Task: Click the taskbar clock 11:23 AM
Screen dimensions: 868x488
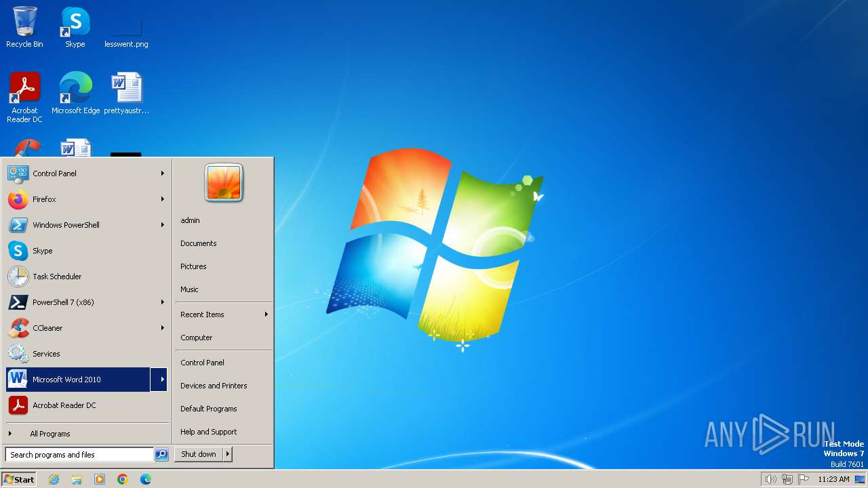Action: [833, 479]
